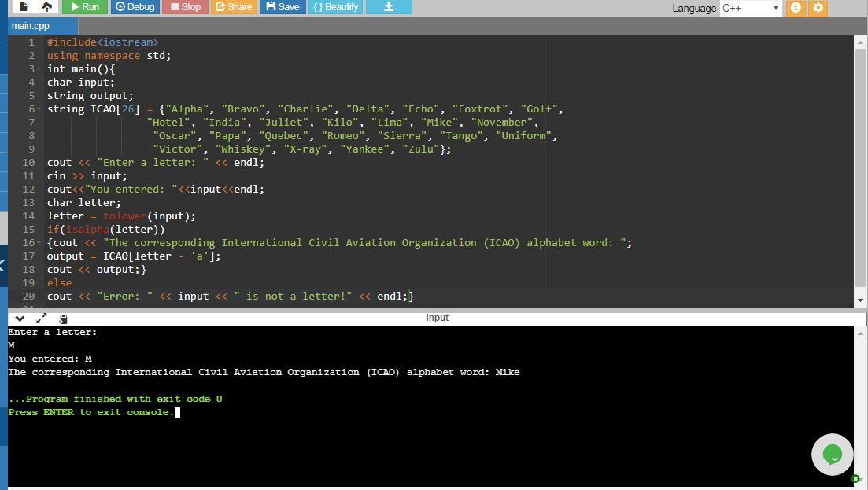Viewport: 868px width, 490px height.
Task: Click the editor scrollbar up arrow
Action: coord(860,42)
